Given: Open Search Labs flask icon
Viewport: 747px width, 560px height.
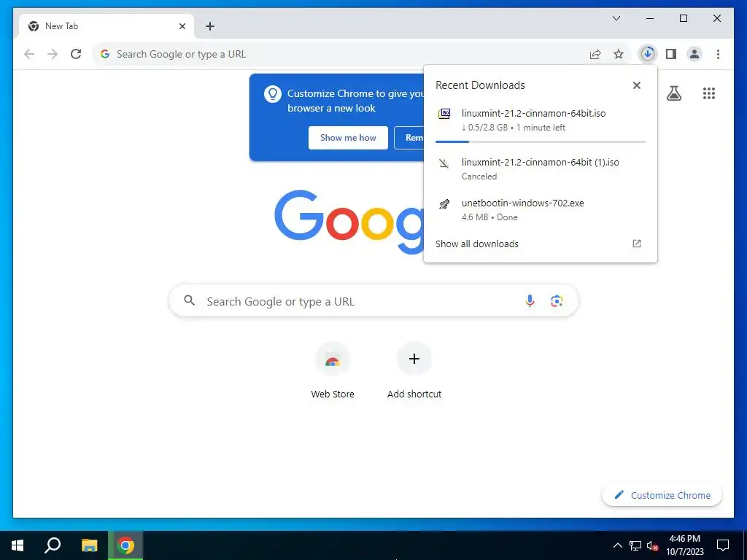Looking at the screenshot, I should pyautogui.click(x=673, y=93).
